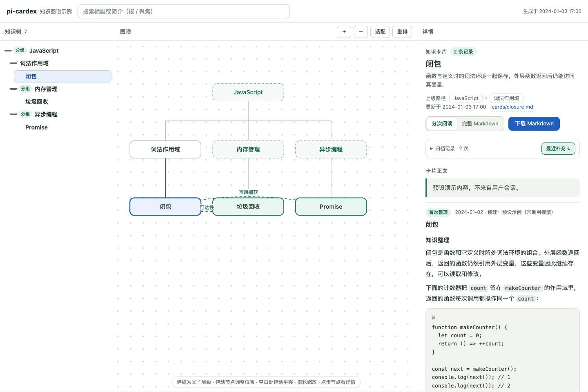Select 闭包 in the knowledge tree
588x392 pixels.
pos(62,76)
